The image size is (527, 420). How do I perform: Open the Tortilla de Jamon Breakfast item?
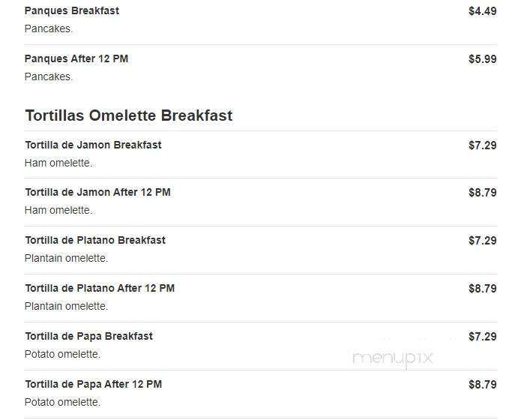[x=93, y=145]
